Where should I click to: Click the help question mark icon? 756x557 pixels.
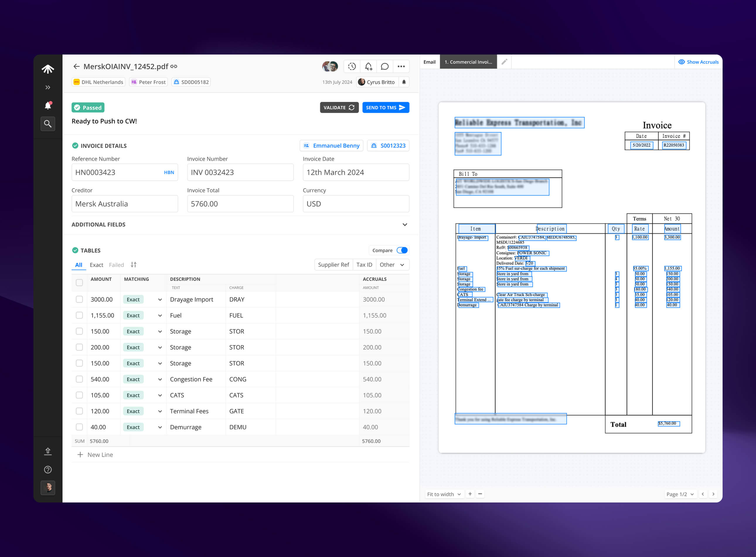(48, 470)
